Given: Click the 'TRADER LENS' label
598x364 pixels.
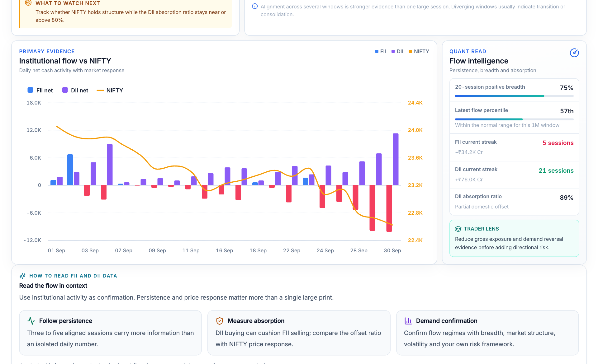Looking at the screenshot, I should [x=481, y=229].
